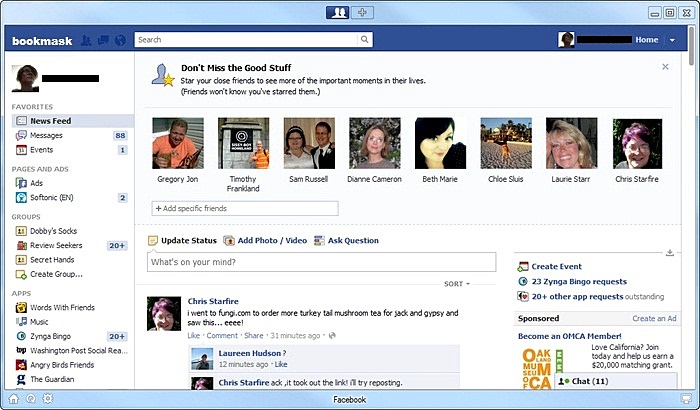Select Chloe Sluis's photo

click(506, 143)
